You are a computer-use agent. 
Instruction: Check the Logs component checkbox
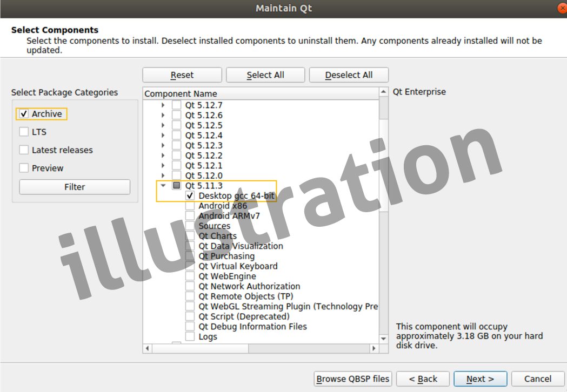[x=190, y=336]
